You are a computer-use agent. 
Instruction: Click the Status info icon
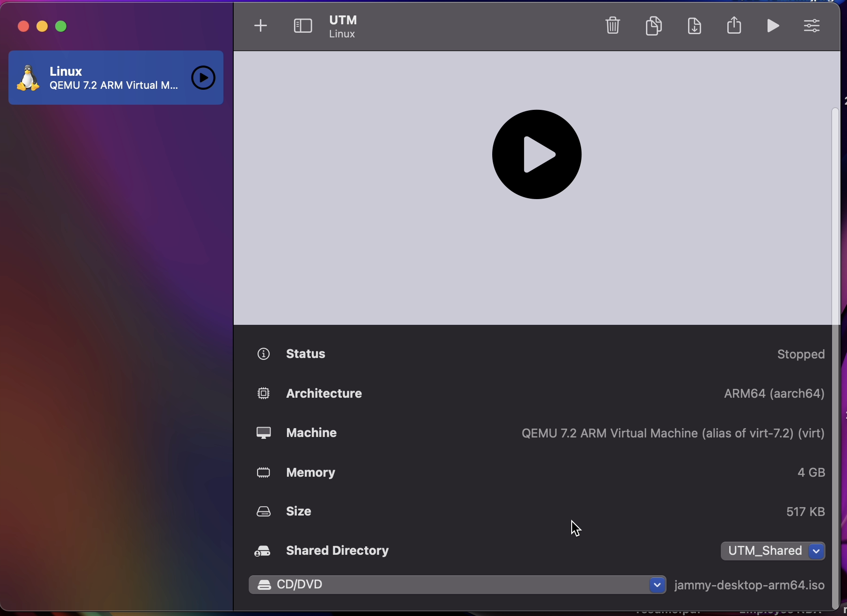coord(264,354)
